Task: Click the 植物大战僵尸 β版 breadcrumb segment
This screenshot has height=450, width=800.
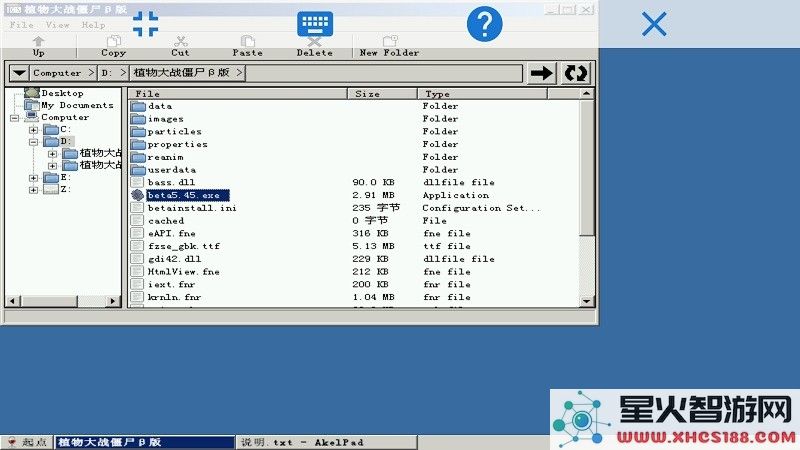Action: coord(181,73)
